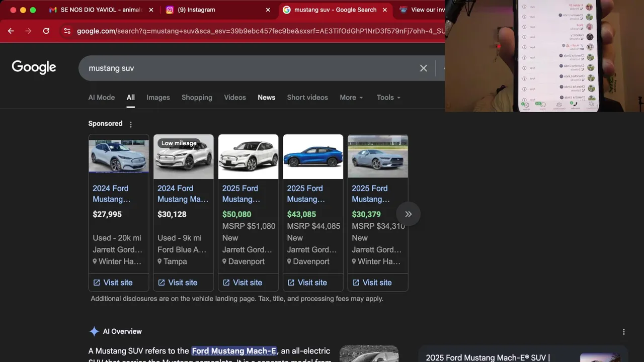Open the 2024 Ford Mustang $27,995 title link

click(x=111, y=194)
